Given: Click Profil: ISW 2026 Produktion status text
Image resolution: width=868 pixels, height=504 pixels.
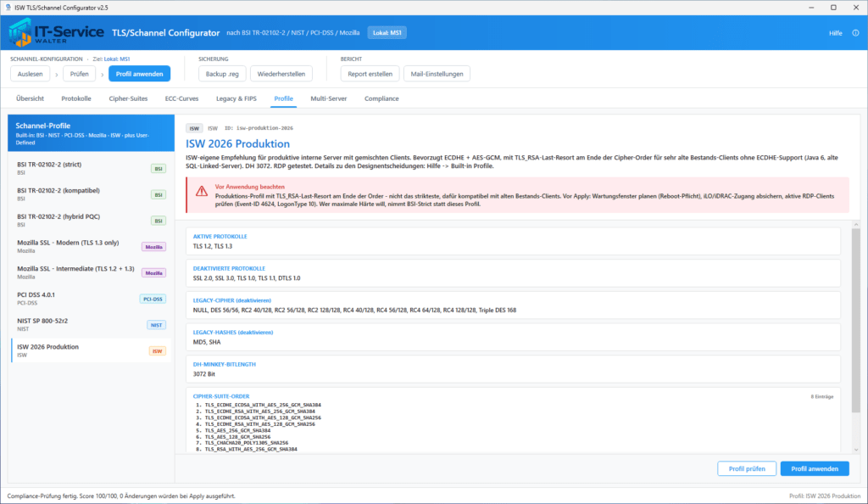Looking at the screenshot, I should (824, 496).
